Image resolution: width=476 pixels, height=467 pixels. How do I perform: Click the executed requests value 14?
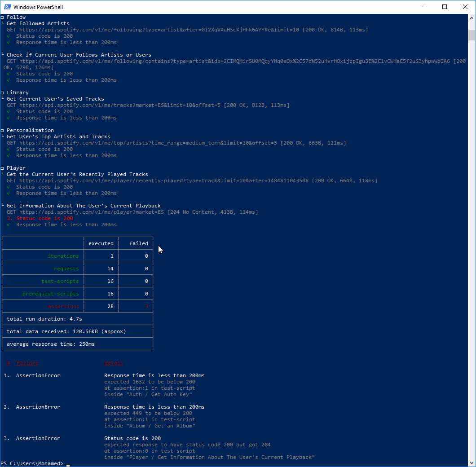[x=110, y=269]
